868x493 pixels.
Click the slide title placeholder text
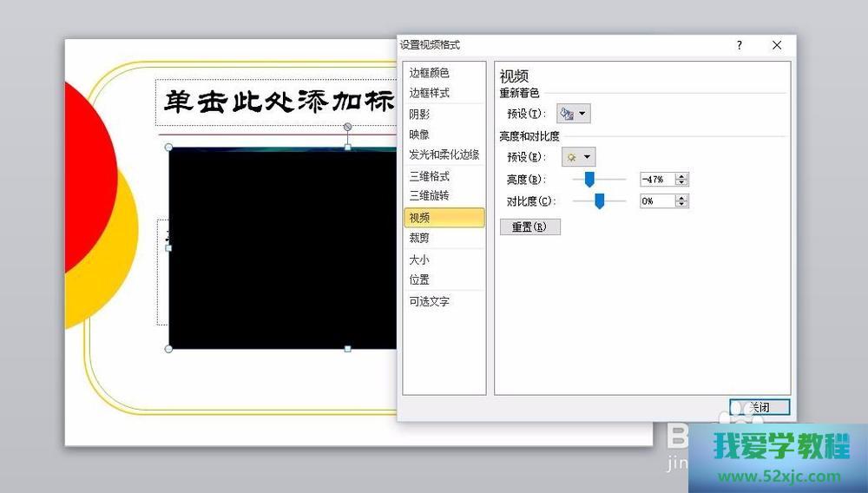(278, 102)
